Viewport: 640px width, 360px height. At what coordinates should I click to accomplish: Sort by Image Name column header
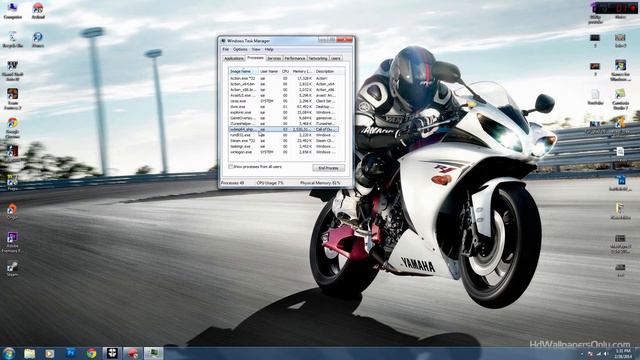click(x=243, y=71)
